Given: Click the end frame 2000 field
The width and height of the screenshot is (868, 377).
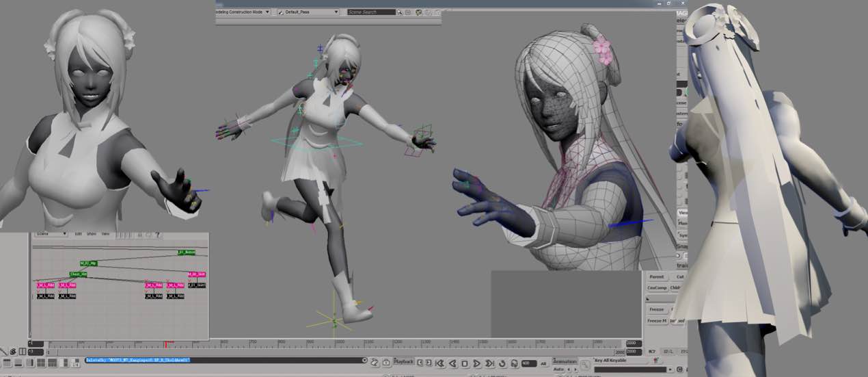Looking at the screenshot, I should [634, 343].
